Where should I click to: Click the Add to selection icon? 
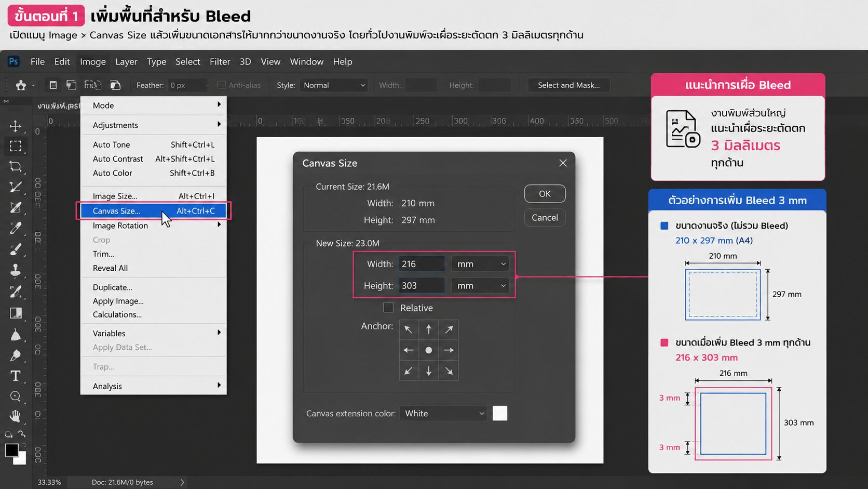pos(71,85)
